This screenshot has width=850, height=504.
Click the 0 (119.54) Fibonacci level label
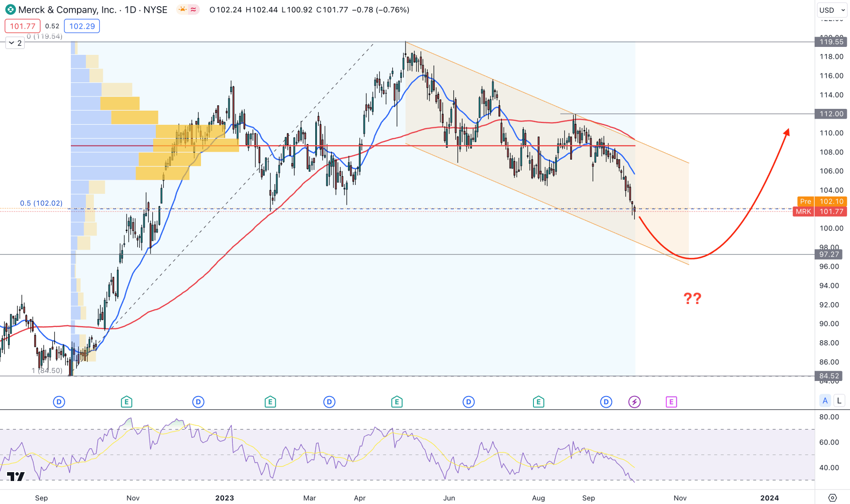click(44, 36)
